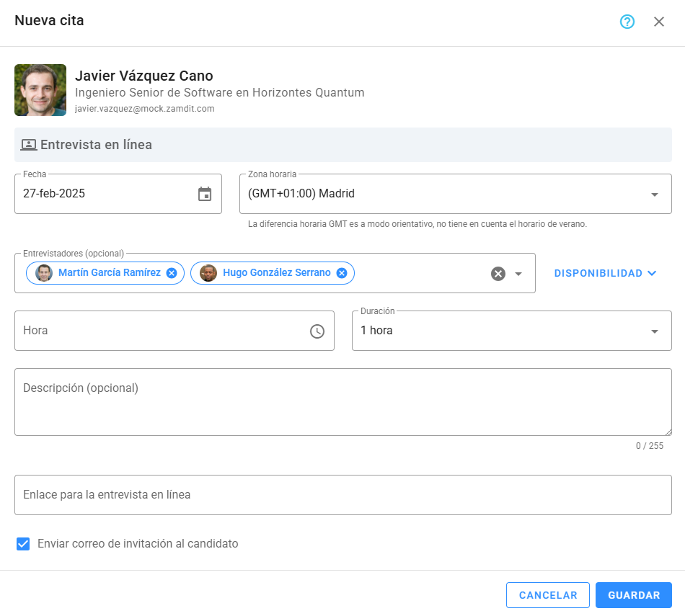The height and width of the screenshot is (616, 685).
Task: Click the Entrevista en línea laptop icon
Action: [28, 145]
